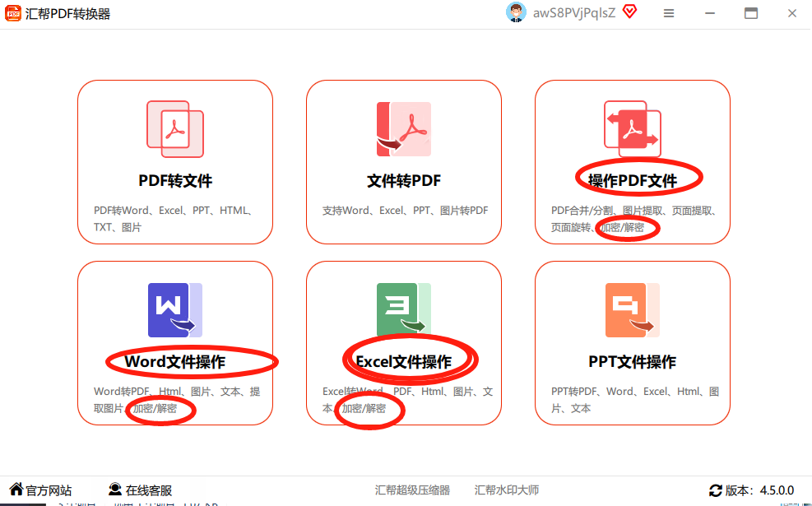
Task: Click the refresh version check icon
Action: coord(716,490)
